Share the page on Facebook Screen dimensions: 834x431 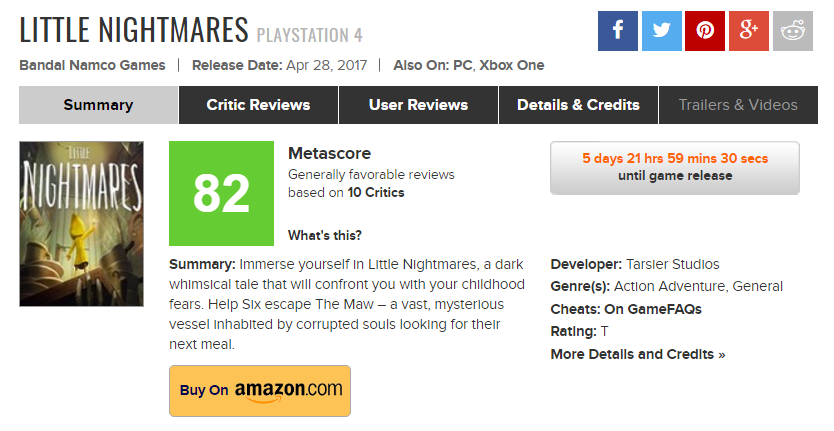tap(618, 30)
